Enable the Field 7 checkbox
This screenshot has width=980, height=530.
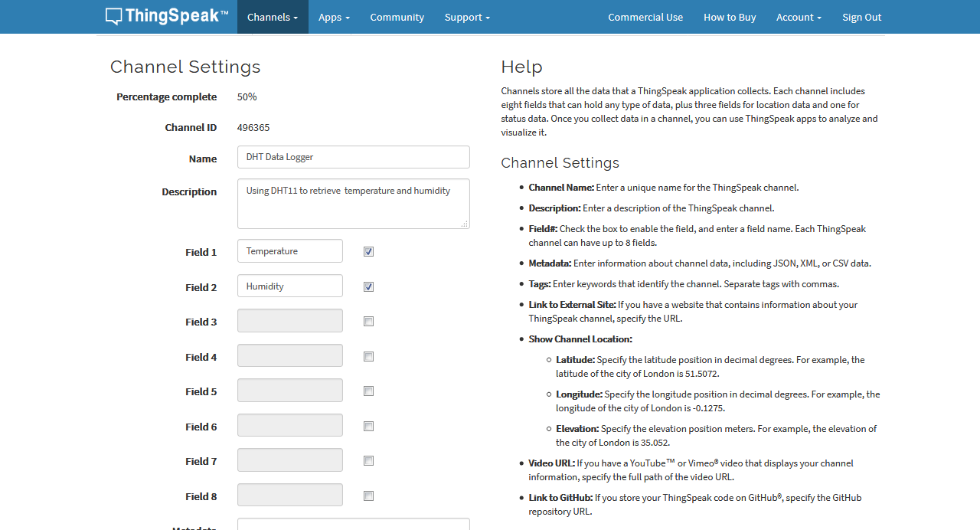[368, 461]
